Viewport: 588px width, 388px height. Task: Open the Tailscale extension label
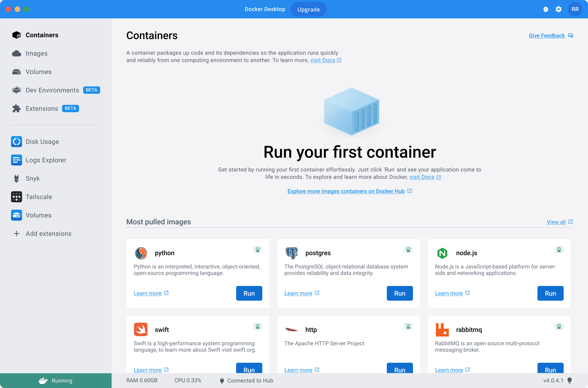pyautogui.click(x=39, y=197)
